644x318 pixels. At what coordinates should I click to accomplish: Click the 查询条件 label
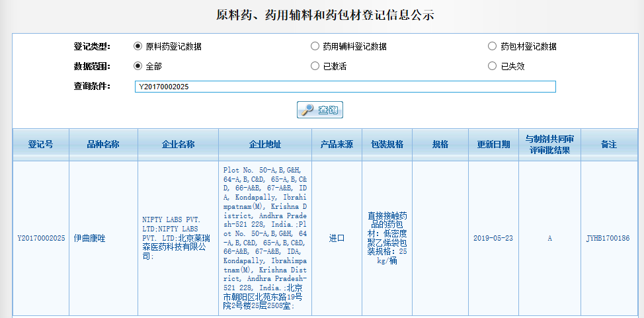coord(92,86)
